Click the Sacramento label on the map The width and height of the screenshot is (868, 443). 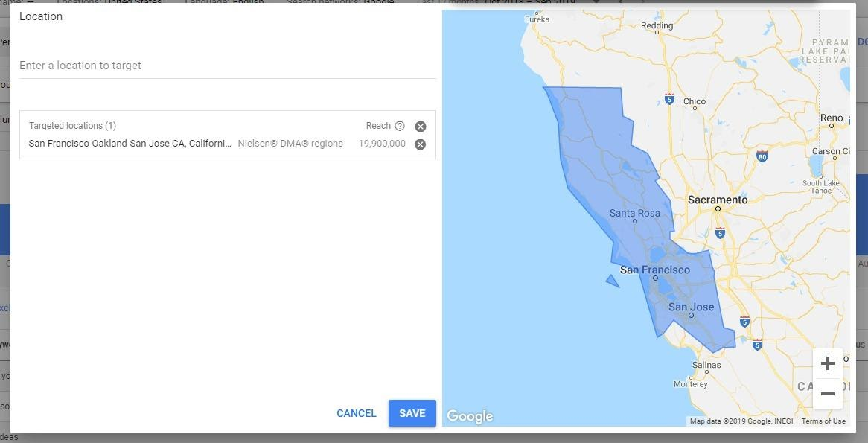click(x=718, y=200)
